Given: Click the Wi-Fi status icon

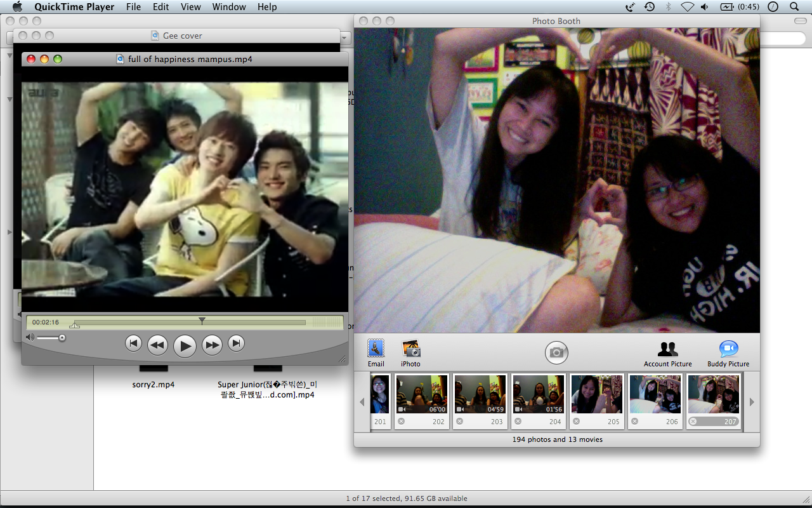Looking at the screenshot, I should point(687,7).
